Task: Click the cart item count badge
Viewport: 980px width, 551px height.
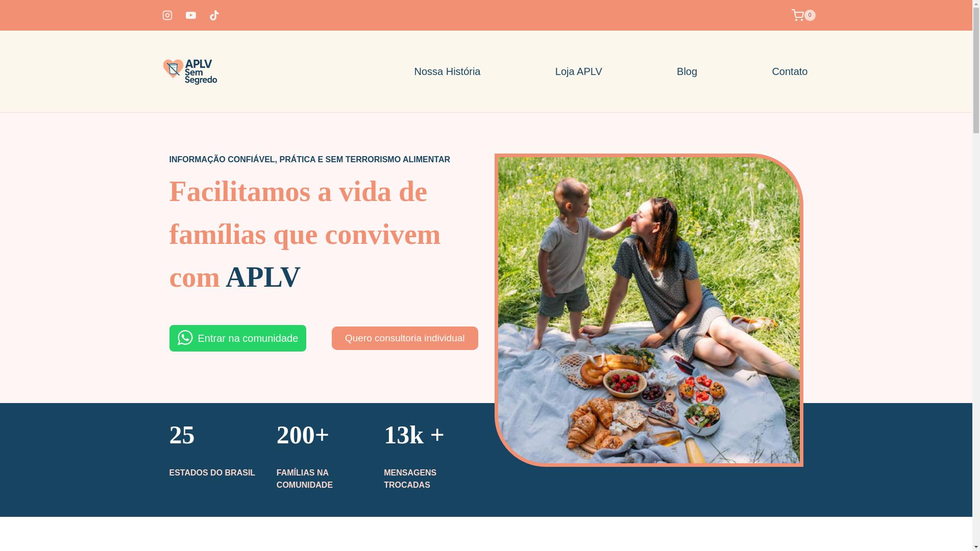Action: point(810,15)
